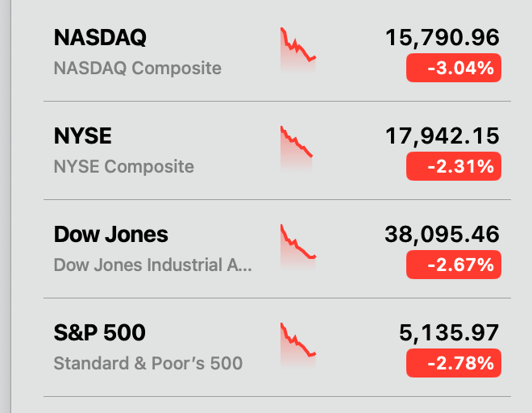Click the S&P 500 price 5,135.97
This screenshot has height=413, width=532.
click(x=449, y=333)
